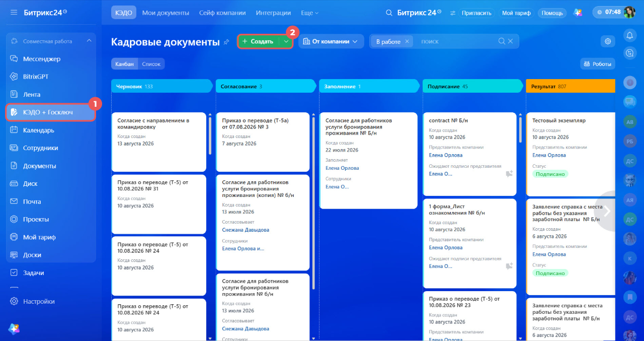Collapse the Совместная работа section
644x341 pixels.
click(89, 41)
